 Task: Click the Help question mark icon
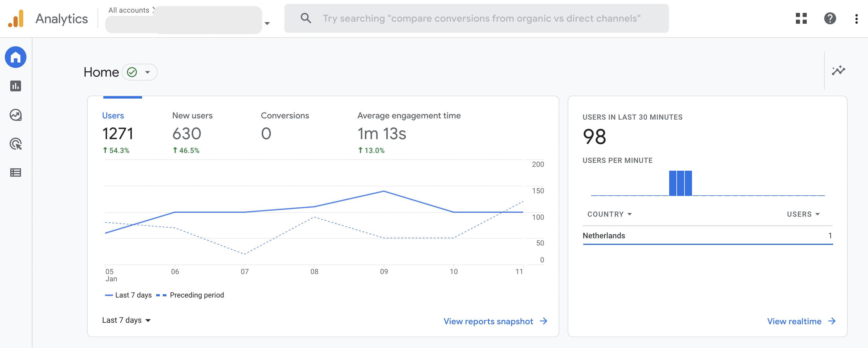(830, 18)
